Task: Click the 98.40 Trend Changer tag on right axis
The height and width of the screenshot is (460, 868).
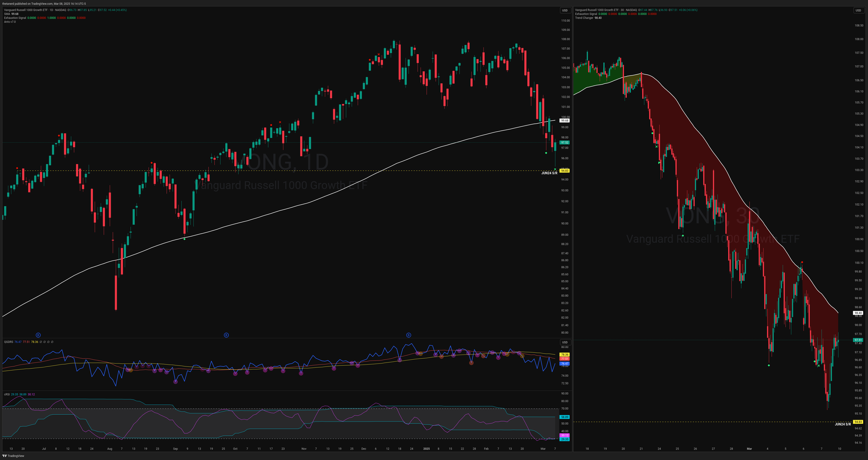Action: [x=858, y=313]
